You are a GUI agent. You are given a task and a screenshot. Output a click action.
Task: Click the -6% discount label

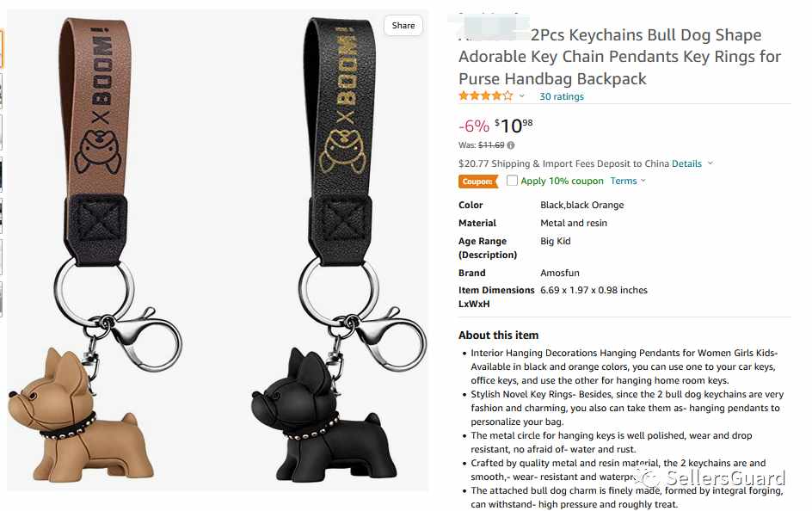(x=474, y=126)
